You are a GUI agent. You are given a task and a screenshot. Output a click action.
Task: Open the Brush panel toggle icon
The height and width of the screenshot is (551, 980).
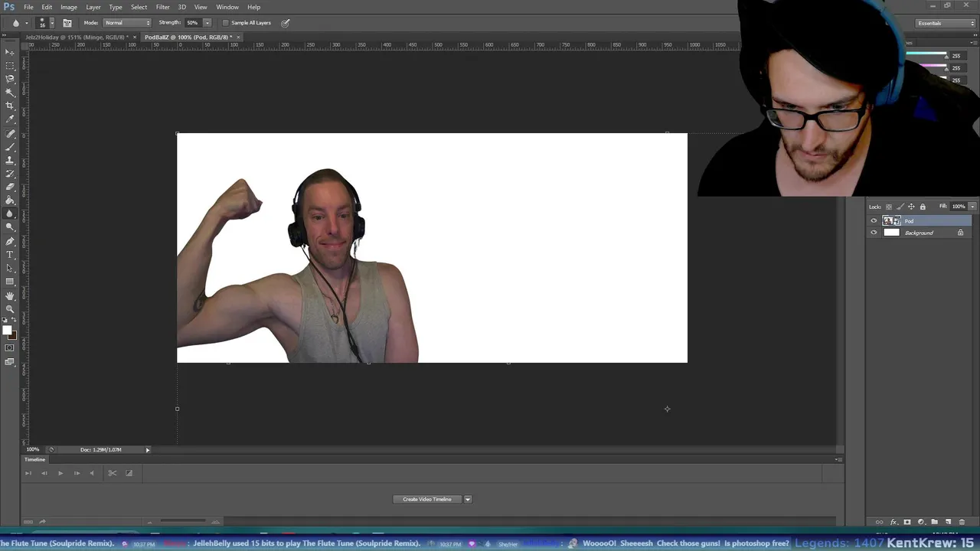pos(67,23)
